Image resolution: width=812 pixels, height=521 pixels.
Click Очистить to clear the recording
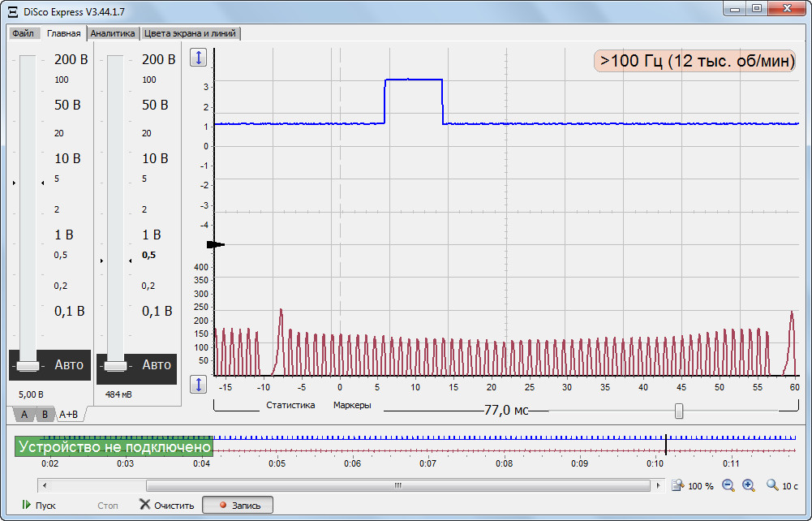pyautogui.click(x=167, y=505)
